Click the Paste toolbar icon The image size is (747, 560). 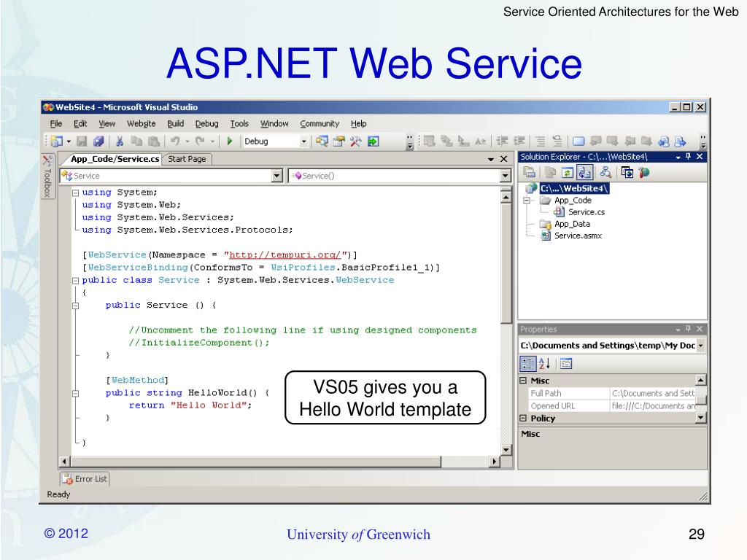153,141
